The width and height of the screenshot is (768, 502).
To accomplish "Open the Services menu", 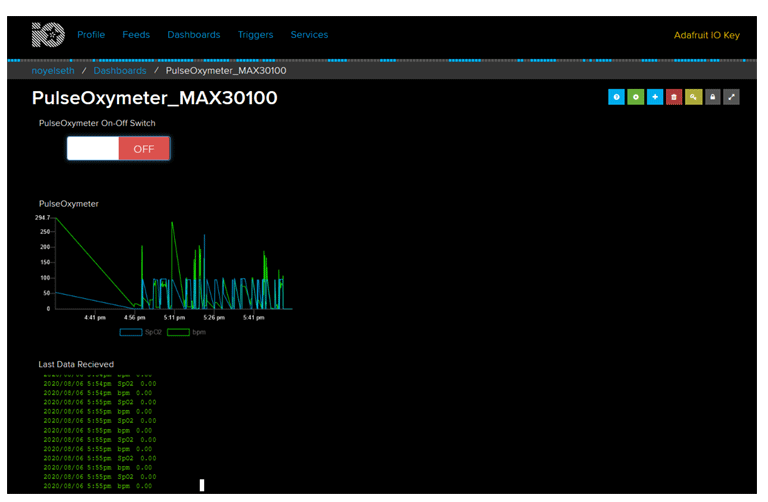I will click(309, 35).
